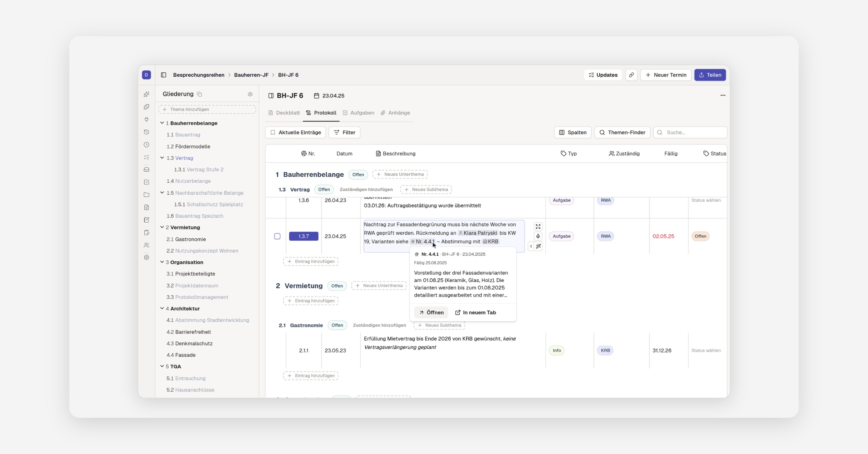Select the Protokoll tab
This screenshot has width=868, height=454.
321,113
